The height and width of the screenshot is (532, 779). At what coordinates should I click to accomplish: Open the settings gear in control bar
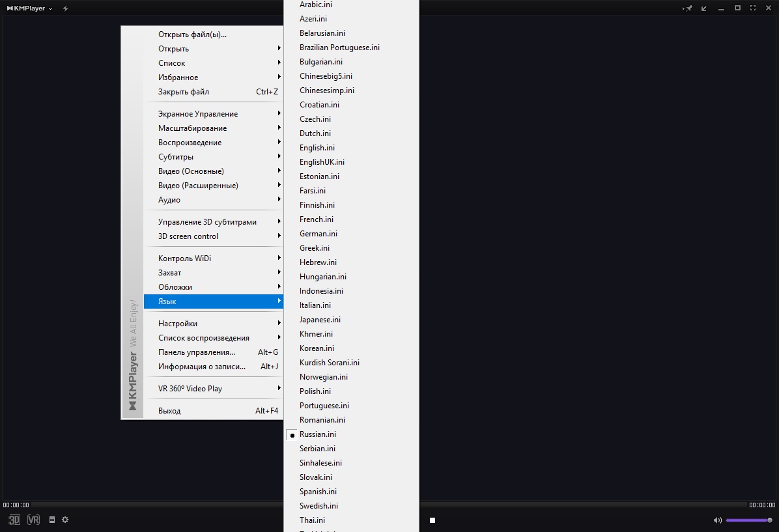[65, 520]
